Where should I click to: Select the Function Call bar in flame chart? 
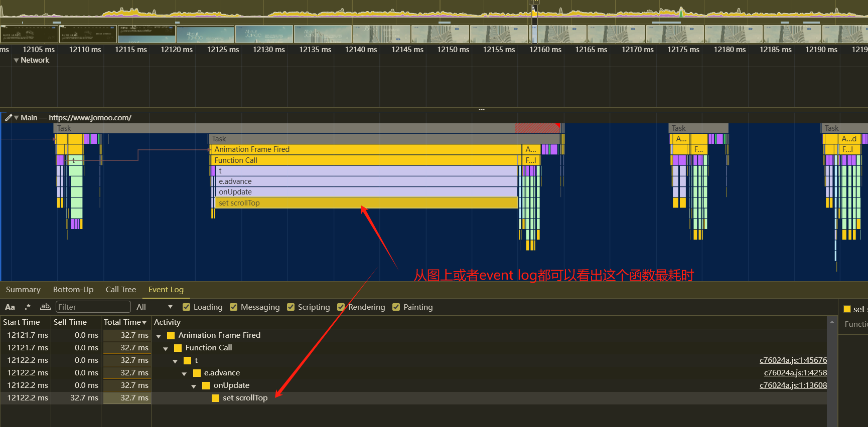coord(364,160)
